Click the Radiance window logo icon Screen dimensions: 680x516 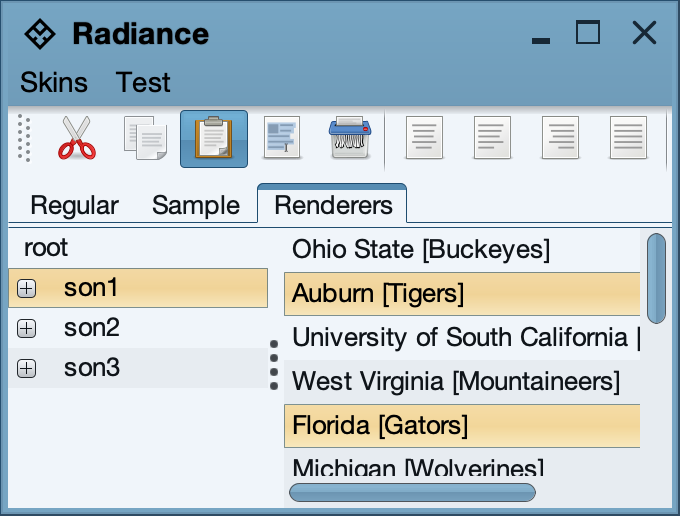coord(40,34)
